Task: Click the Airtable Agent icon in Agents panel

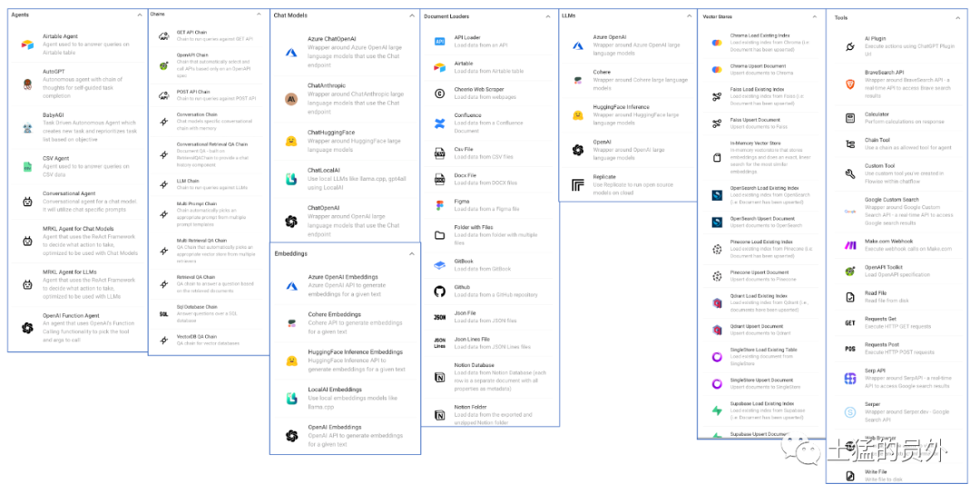Action: pyautogui.click(x=27, y=45)
